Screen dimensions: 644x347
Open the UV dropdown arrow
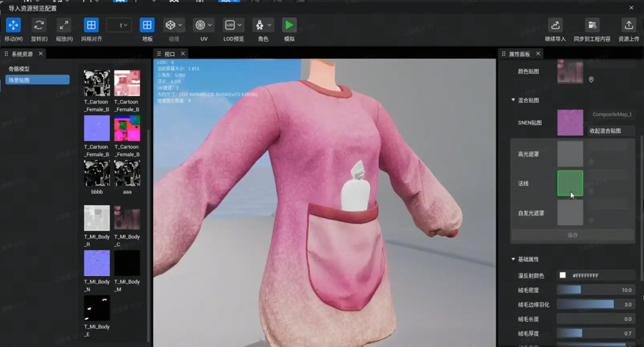point(210,25)
